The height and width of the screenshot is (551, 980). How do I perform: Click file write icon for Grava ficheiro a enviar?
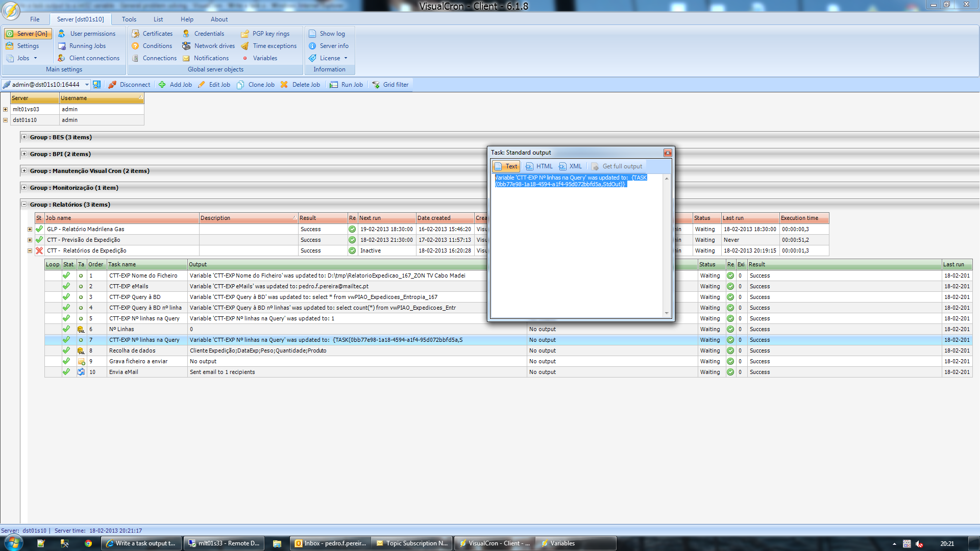tap(81, 361)
